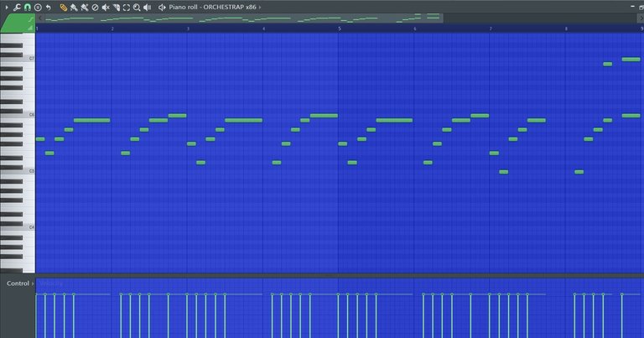Image resolution: width=644 pixels, height=338 pixels.
Task: Select the first note of bar 2
Action: coord(125,153)
